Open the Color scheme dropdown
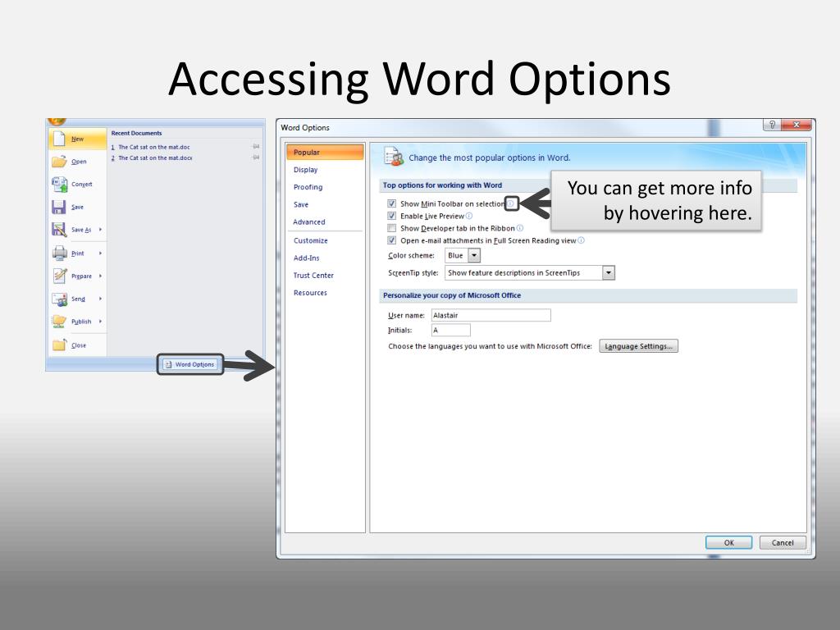Screen dimensions: 840x630 [474, 256]
